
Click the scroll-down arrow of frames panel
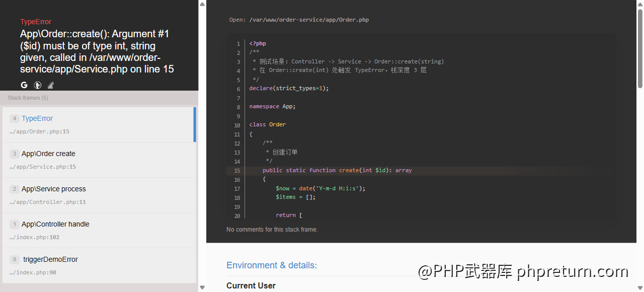coord(202,287)
